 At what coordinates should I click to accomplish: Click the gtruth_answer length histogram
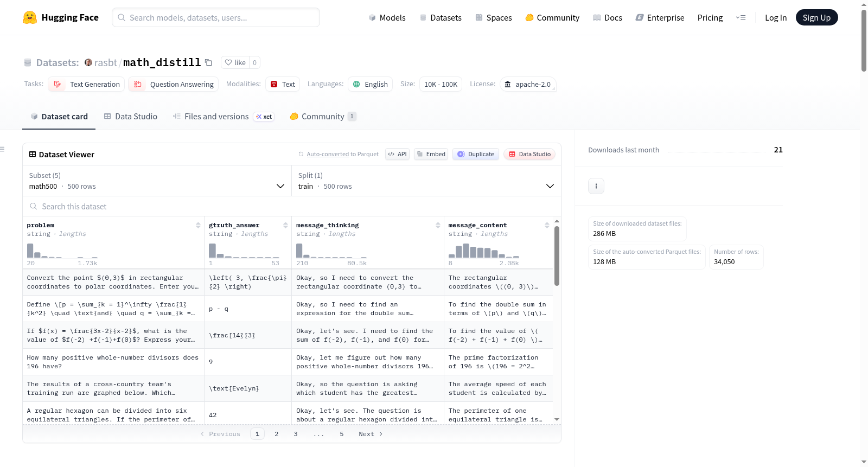244,251
